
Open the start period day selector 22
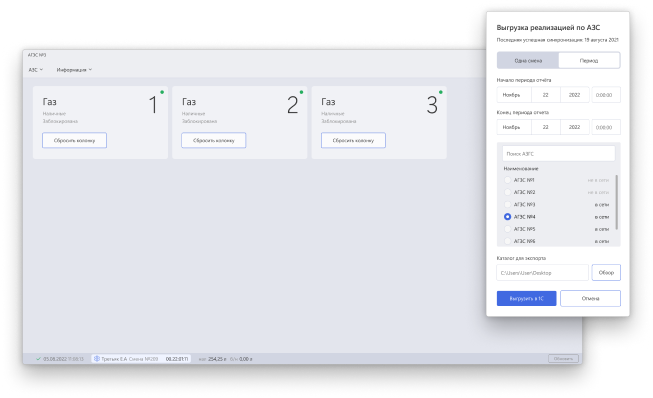tap(546, 95)
